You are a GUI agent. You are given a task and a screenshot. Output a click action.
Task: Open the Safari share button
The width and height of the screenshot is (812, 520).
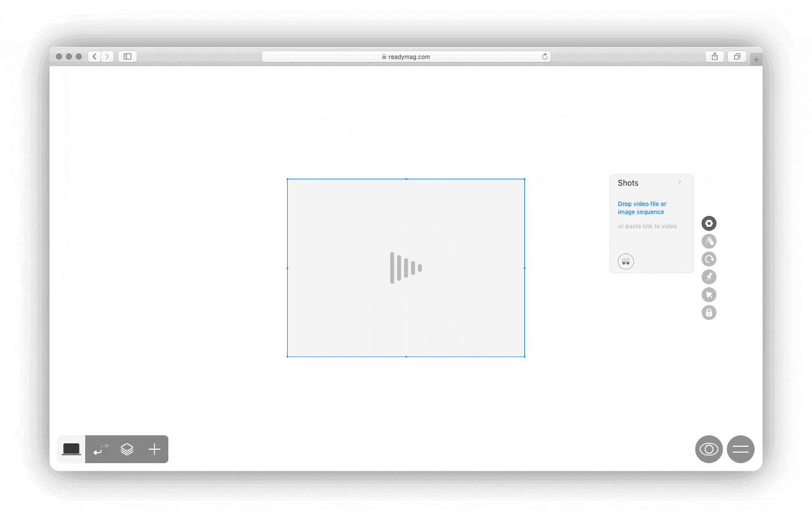point(715,56)
